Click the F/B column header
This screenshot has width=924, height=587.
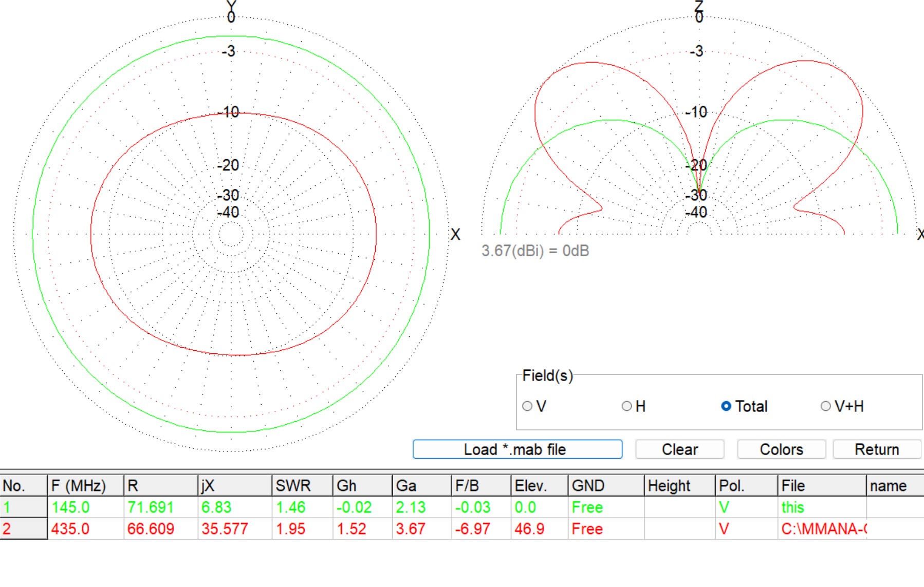click(x=481, y=485)
